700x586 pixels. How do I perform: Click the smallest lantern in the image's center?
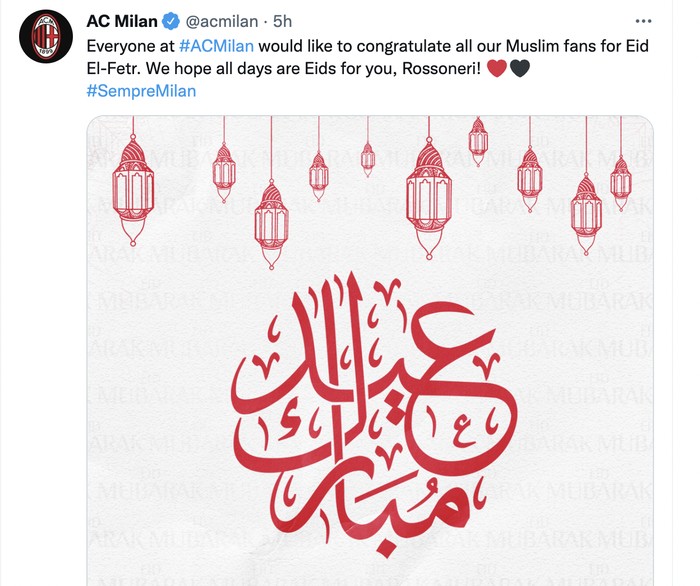pos(368,156)
